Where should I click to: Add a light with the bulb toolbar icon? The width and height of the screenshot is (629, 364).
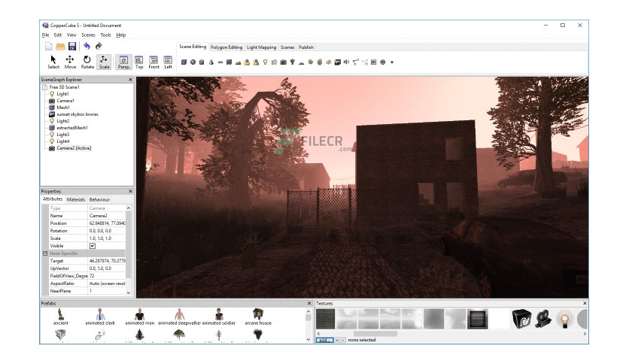point(265,62)
